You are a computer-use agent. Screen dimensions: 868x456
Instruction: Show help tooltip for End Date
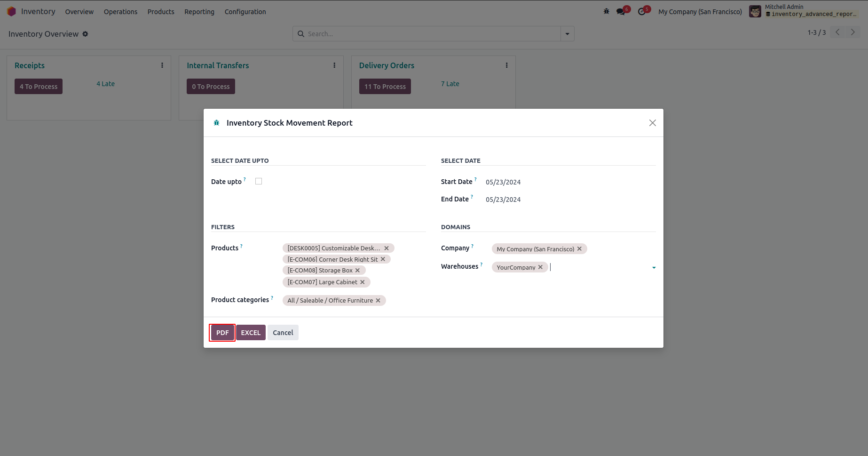pos(472,197)
